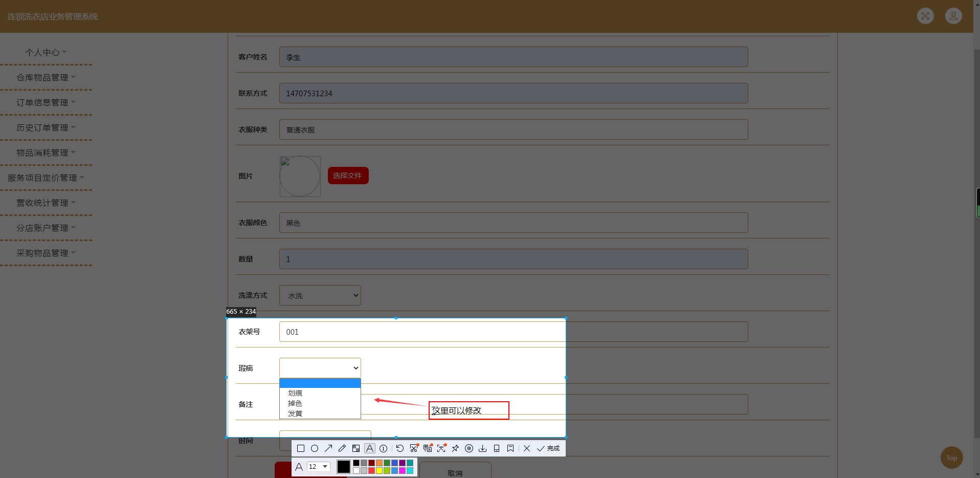The height and width of the screenshot is (478, 980).
Task: Click the OCR text recognition icon
Action: pos(441,448)
